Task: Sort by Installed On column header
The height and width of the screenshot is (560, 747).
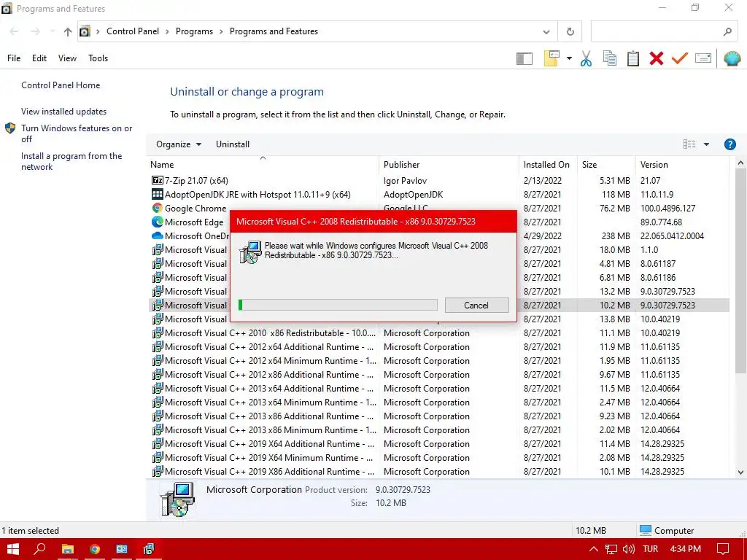Action: [546, 165]
